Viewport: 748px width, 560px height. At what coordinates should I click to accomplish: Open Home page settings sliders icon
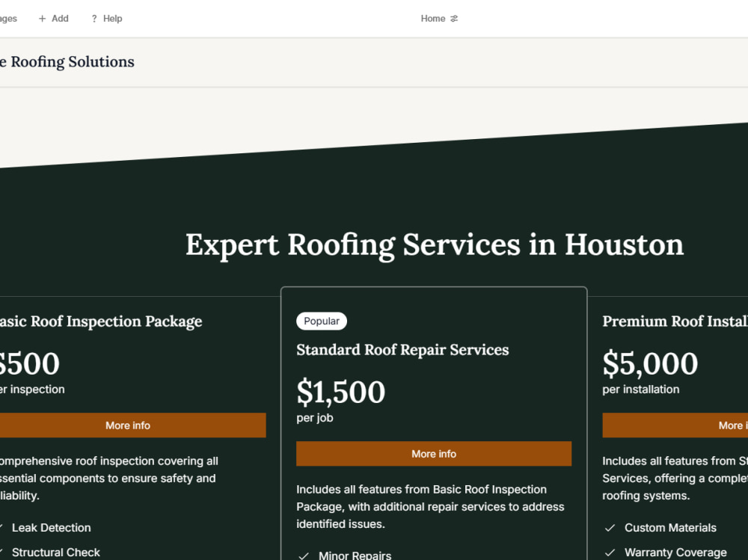(454, 19)
